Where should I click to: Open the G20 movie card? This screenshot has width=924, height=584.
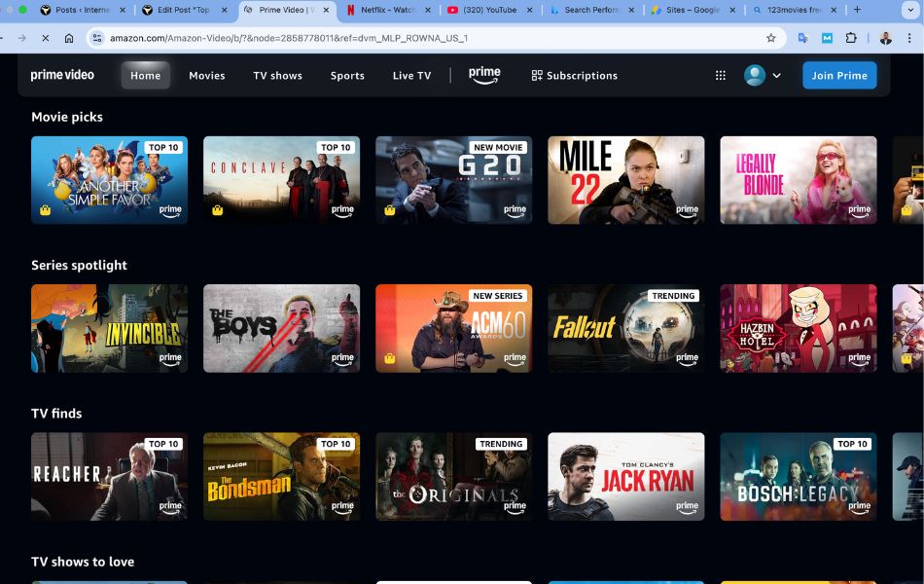(x=454, y=180)
